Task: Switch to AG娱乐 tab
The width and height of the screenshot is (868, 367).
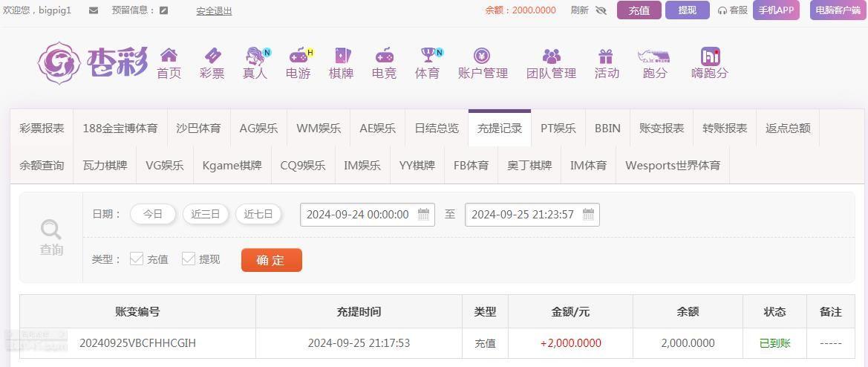Action: (x=258, y=129)
